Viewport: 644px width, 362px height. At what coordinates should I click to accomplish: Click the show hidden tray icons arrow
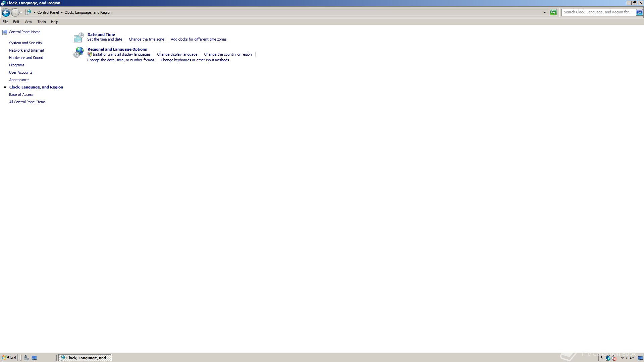pyautogui.click(x=601, y=358)
